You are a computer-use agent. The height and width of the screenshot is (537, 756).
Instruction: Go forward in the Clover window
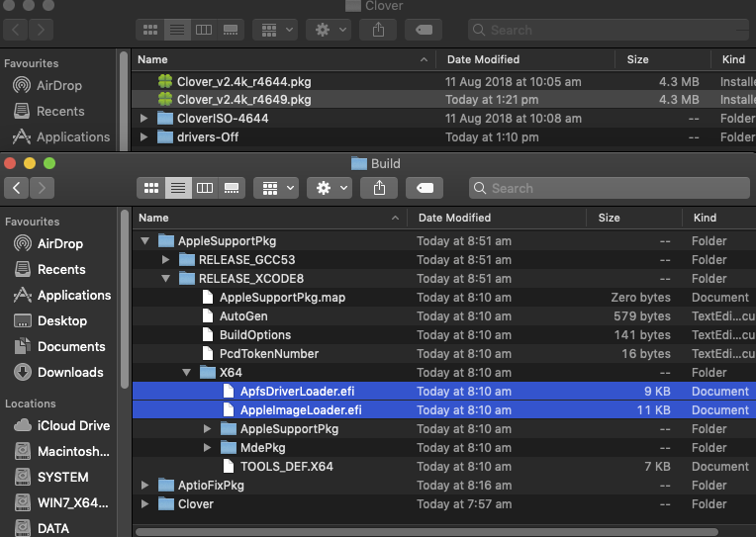tap(41, 30)
